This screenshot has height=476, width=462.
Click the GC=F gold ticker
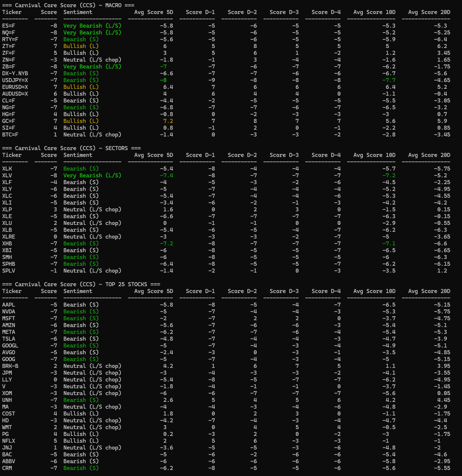coord(9,121)
